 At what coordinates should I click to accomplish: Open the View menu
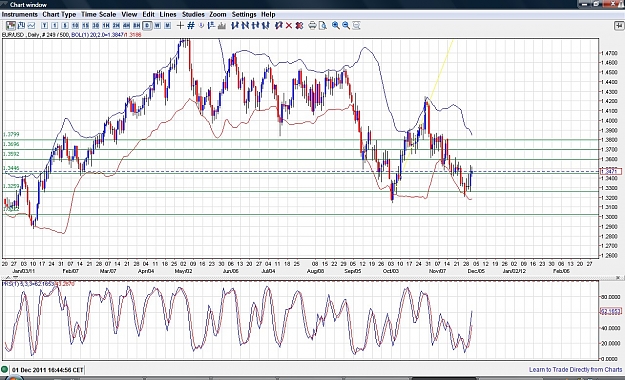(x=129, y=14)
